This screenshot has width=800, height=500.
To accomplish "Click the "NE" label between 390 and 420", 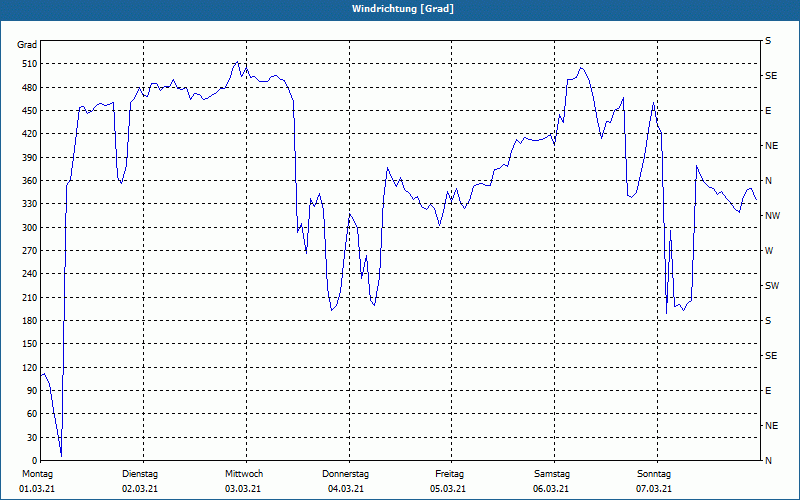I will (772, 146).
